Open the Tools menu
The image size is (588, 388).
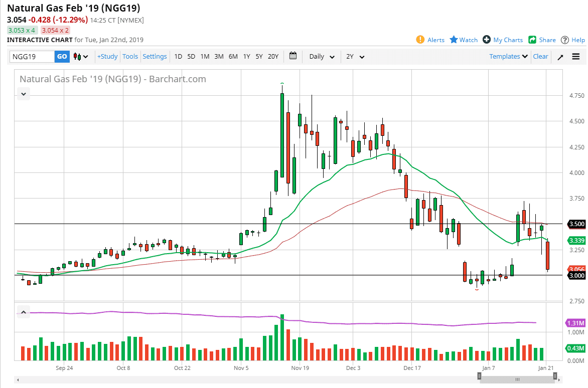coord(130,57)
